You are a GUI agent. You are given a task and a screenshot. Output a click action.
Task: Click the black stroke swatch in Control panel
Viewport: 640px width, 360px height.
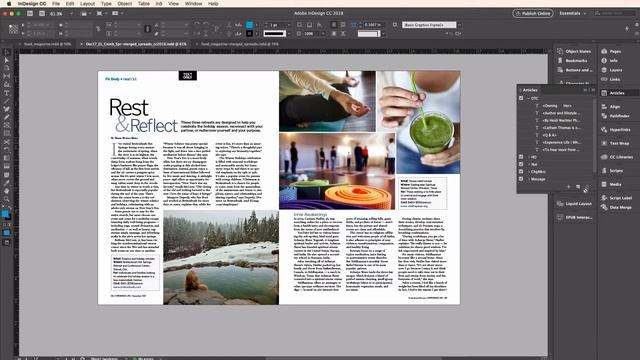pos(249,33)
